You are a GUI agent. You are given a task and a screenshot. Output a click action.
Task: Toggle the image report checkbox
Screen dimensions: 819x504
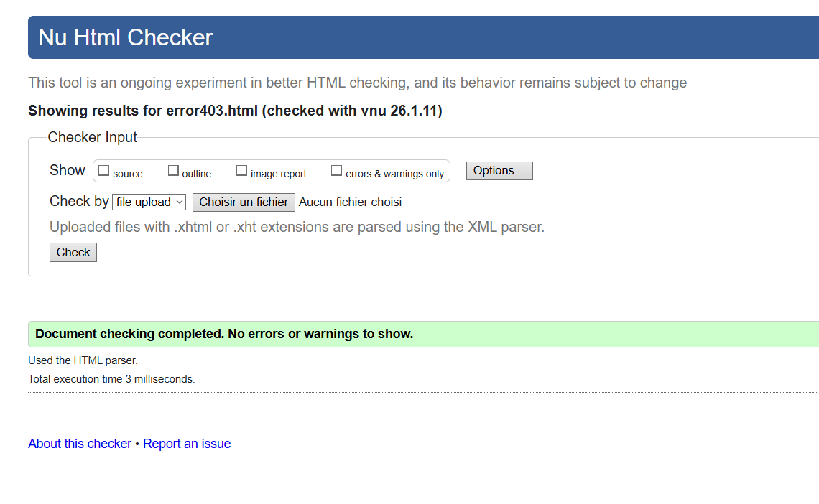click(x=242, y=171)
